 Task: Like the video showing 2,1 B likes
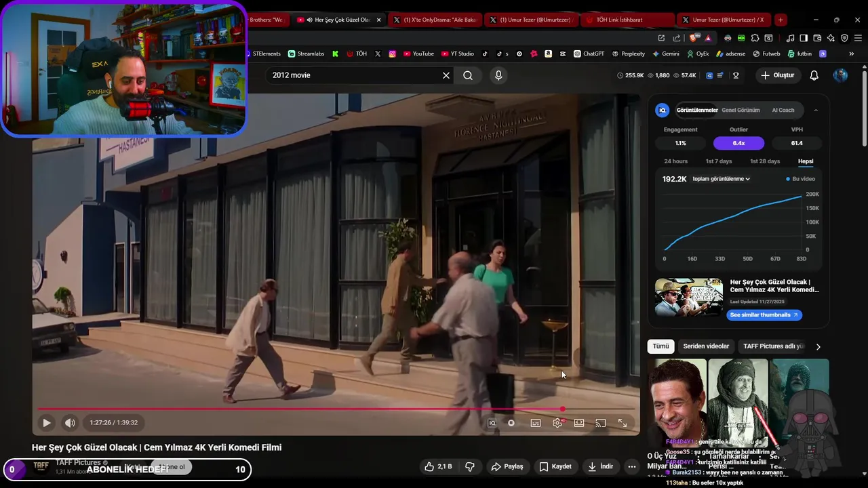pos(438,466)
